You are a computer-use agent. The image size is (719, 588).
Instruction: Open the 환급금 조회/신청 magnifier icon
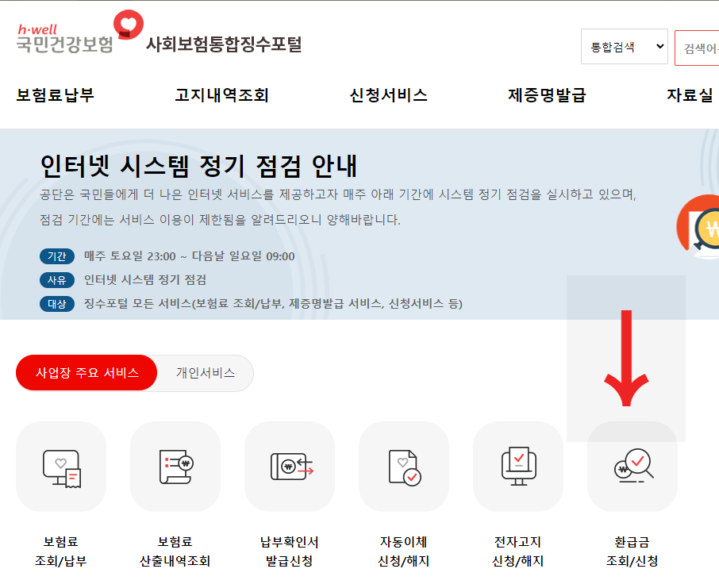(632, 467)
